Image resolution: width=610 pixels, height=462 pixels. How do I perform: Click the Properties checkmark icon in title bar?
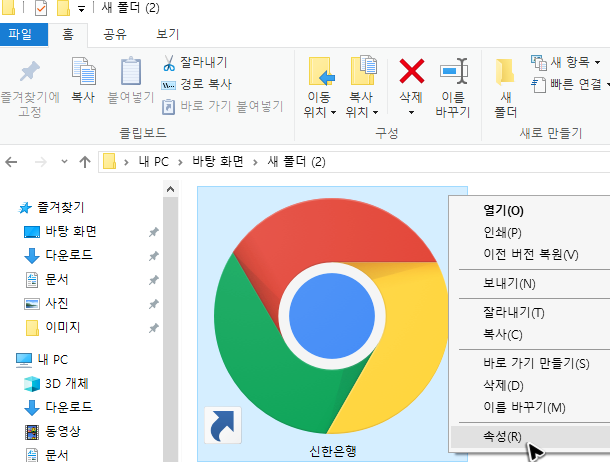(x=41, y=8)
